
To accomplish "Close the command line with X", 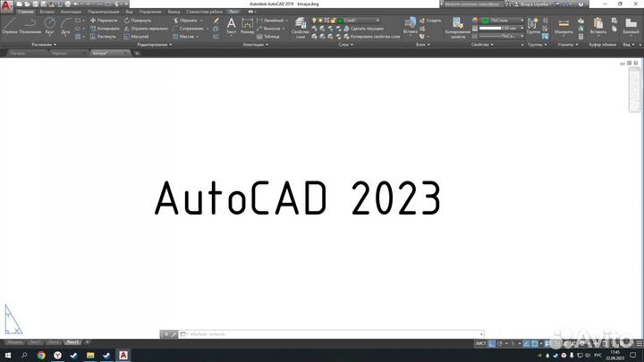I will (x=166, y=334).
